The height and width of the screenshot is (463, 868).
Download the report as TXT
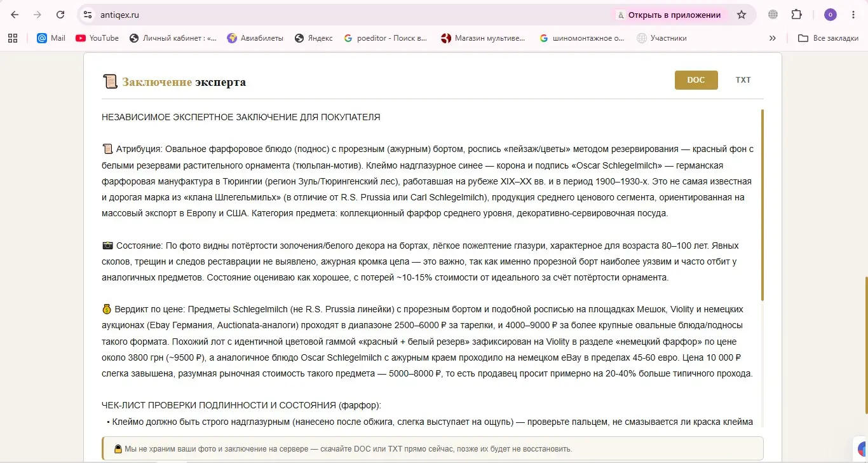743,80
